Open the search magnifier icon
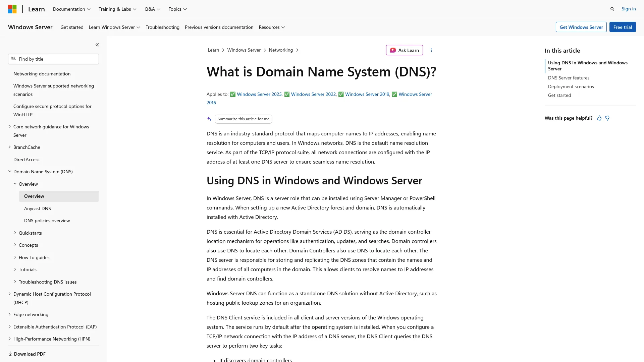The height and width of the screenshot is (362, 644). tap(612, 9)
